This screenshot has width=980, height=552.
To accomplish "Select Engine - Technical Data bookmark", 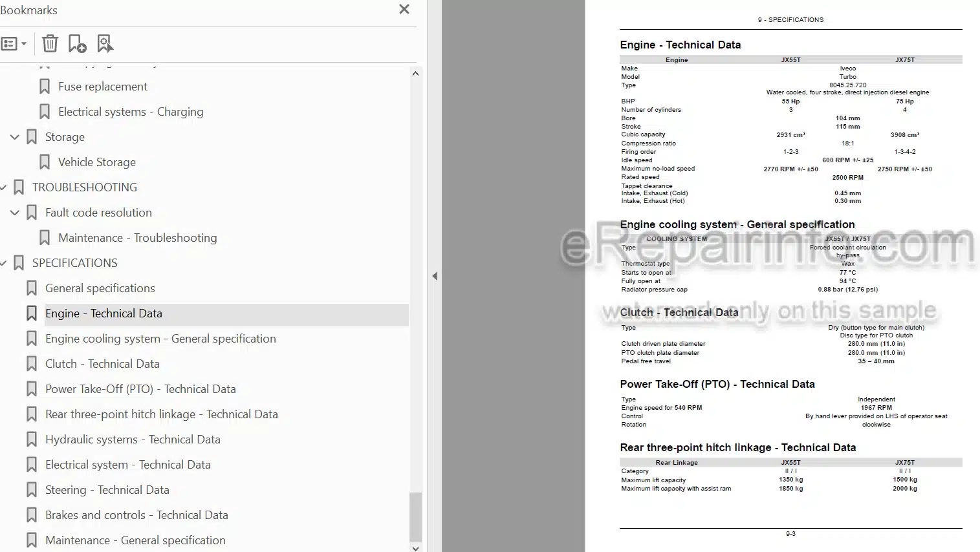I will [x=103, y=313].
